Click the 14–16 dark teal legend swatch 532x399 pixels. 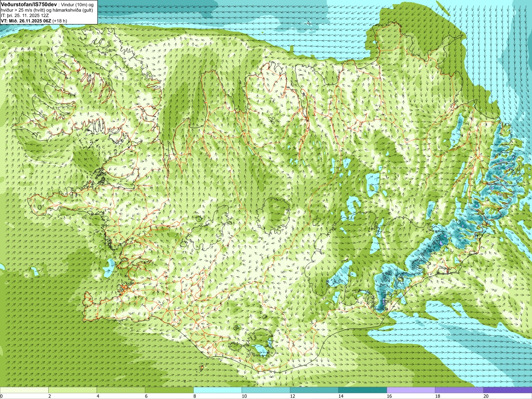tap(362, 390)
